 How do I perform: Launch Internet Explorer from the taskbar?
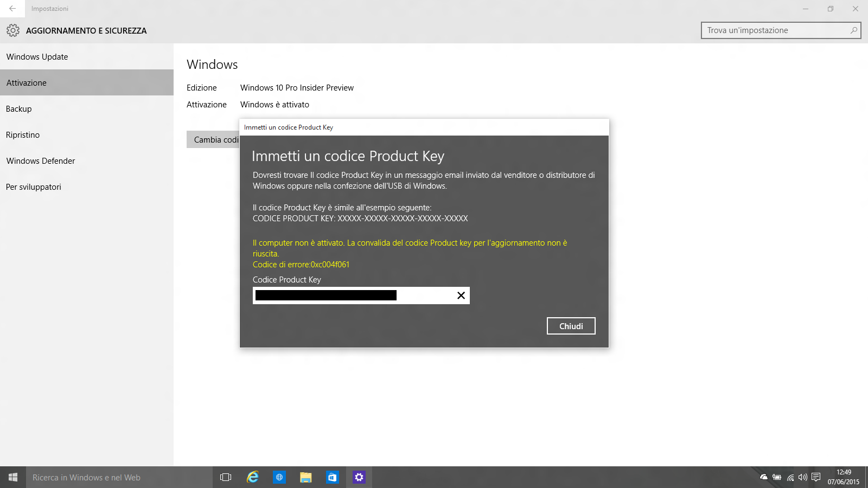point(252,477)
